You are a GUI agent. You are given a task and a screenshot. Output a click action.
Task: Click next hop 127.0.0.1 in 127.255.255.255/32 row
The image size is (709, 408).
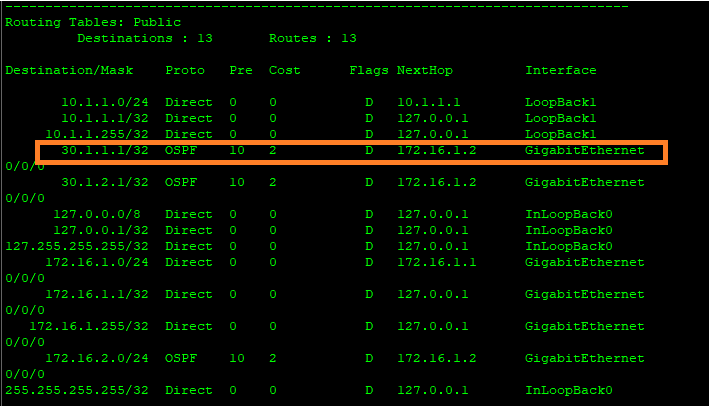433,247
